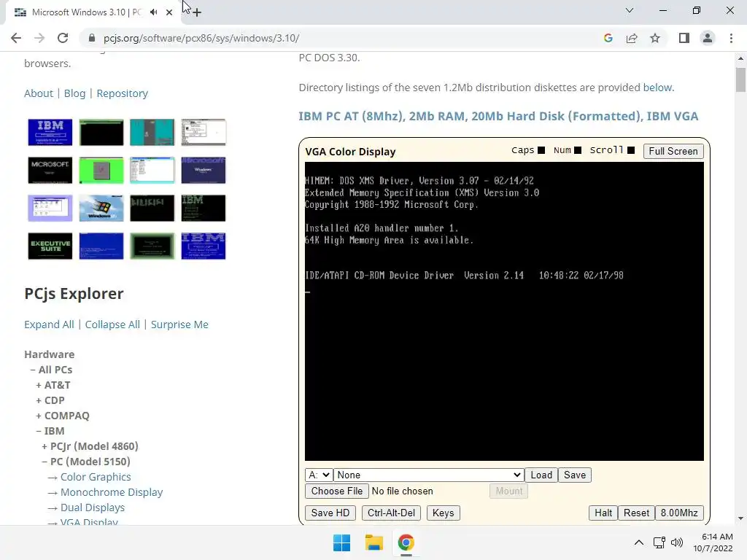Open the Windows flag logo thumbnail
747x560 pixels.
click(101, 208)
